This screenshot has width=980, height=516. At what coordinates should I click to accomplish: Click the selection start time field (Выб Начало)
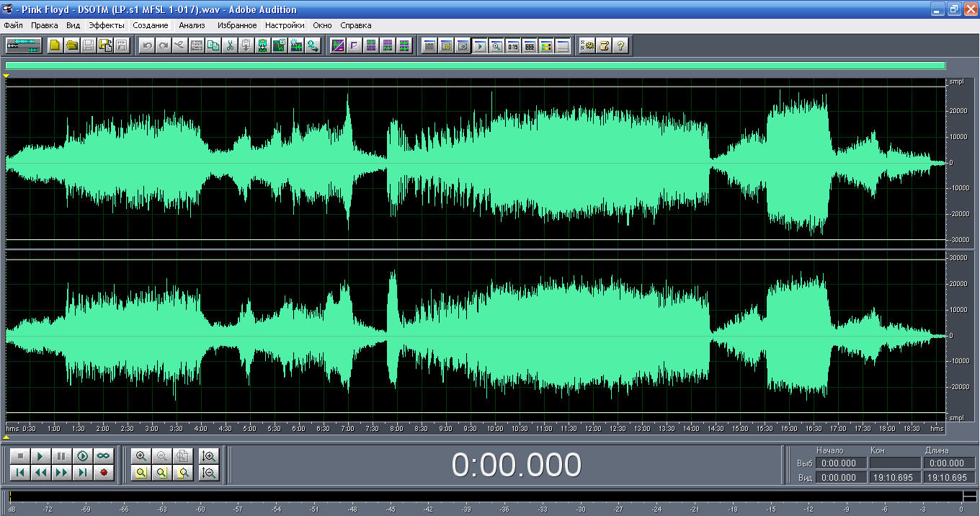[x=841, y=463]
